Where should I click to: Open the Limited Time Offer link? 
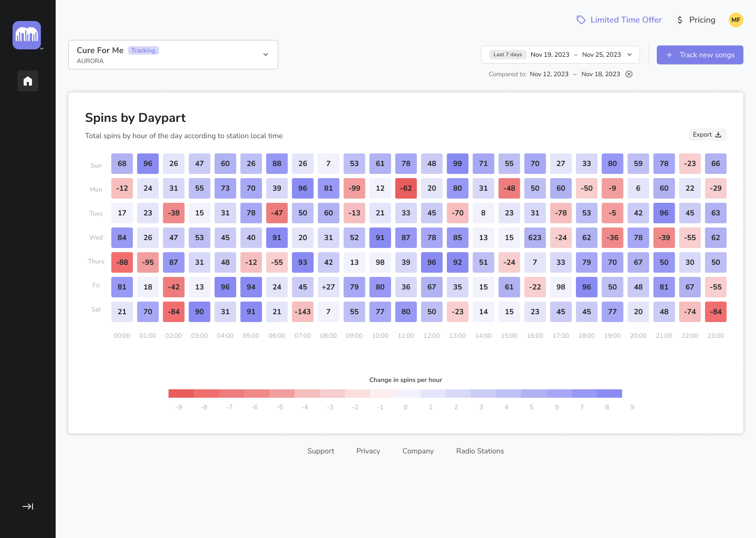[626, 20]
